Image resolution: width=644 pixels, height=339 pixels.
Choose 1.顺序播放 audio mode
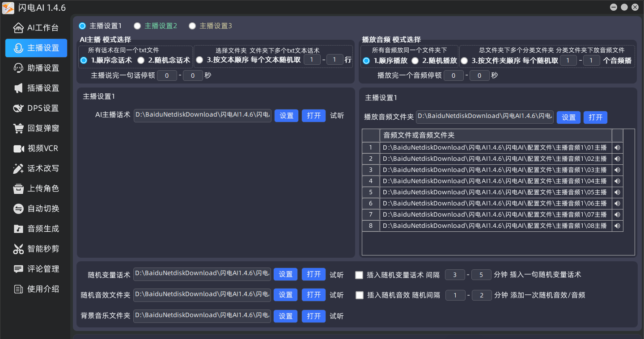[x=366, y=61]
